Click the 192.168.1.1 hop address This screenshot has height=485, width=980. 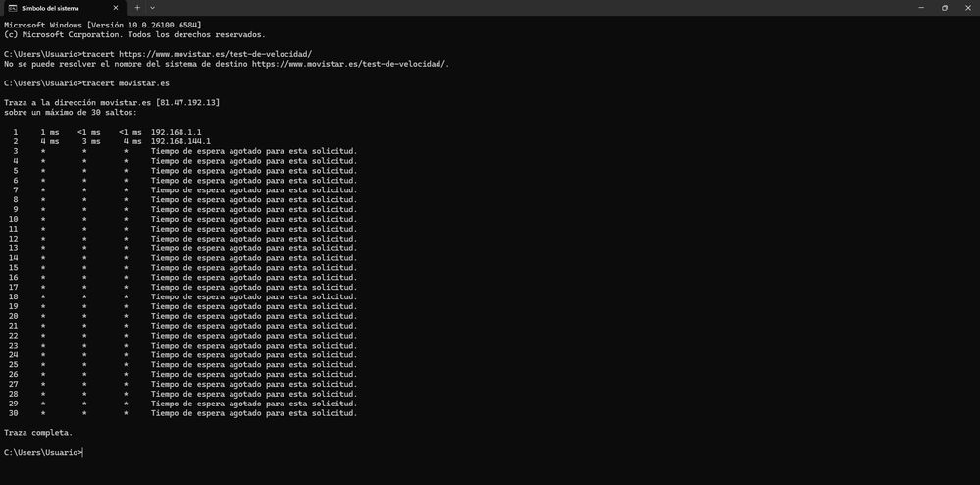(176, 132)
